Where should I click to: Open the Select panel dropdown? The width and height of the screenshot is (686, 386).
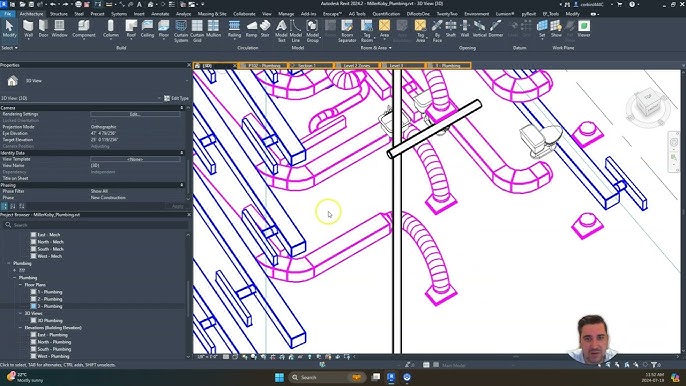(10, 48)
